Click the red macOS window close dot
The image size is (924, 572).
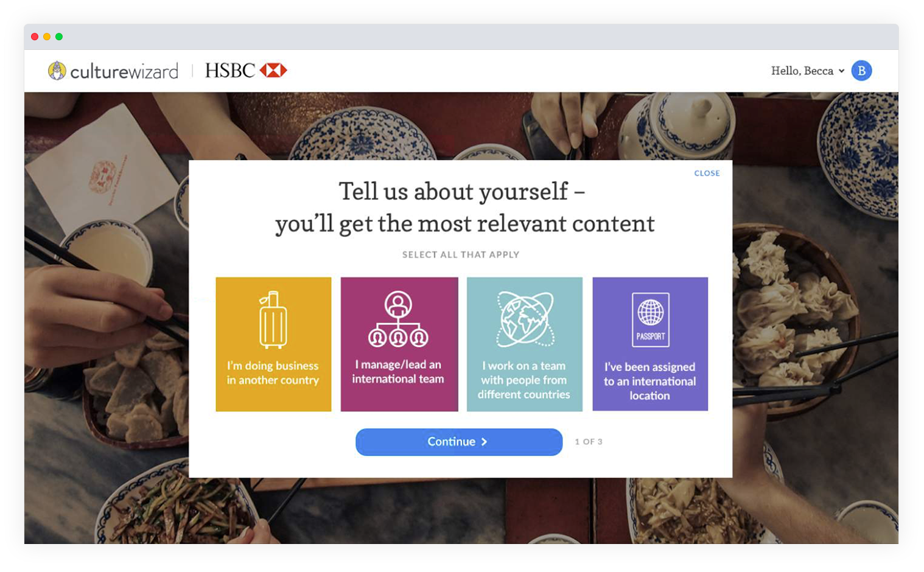[35, 37]
